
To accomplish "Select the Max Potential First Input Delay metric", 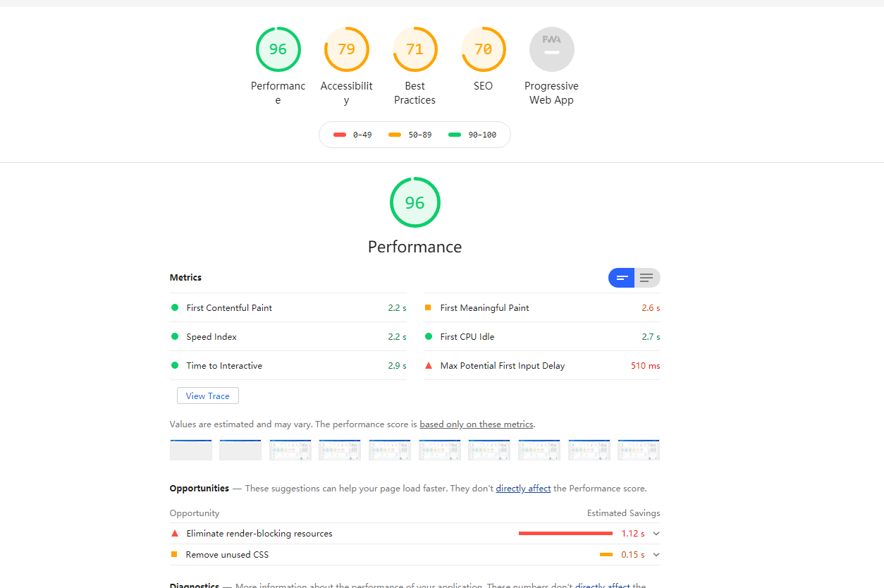I will coord(502,366).
